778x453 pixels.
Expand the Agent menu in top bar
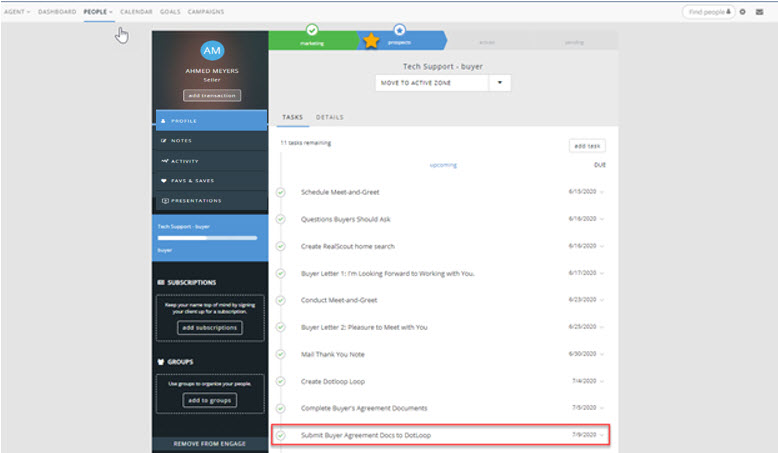(x=17, y=11)
